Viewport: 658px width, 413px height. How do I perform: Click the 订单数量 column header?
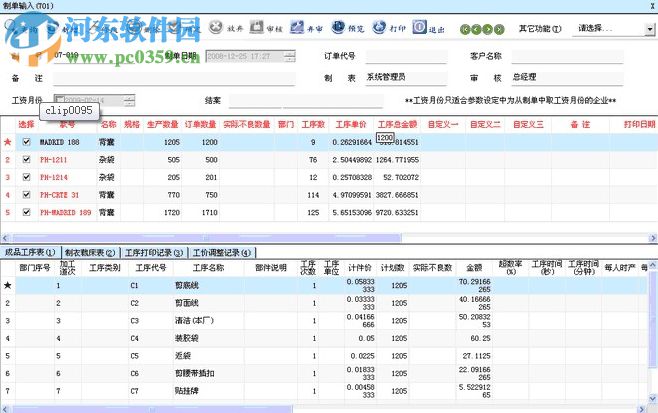201,124
